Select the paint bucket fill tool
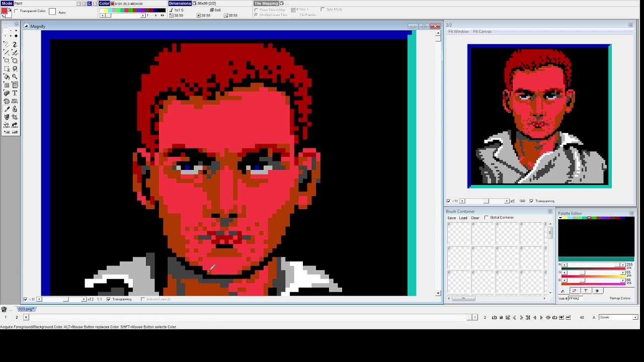 [x=7, y=77]
